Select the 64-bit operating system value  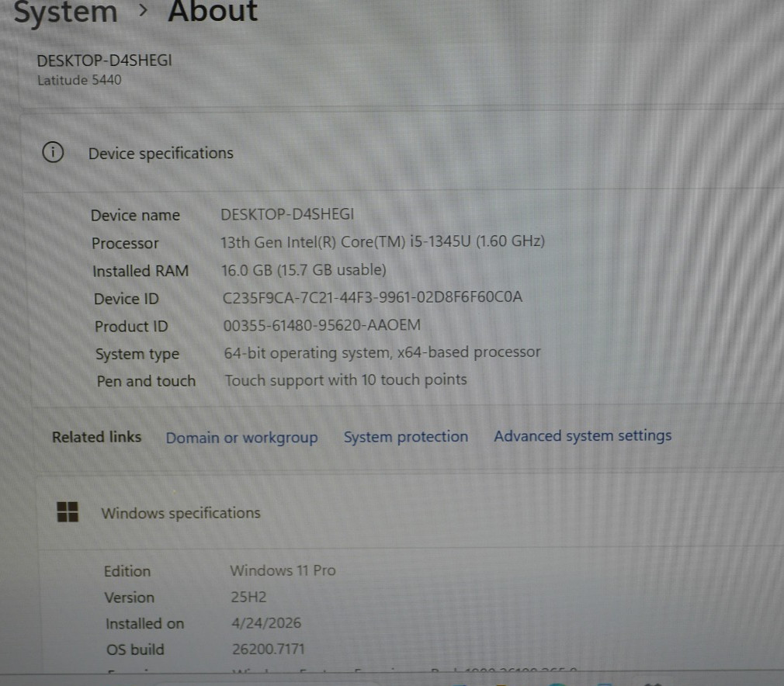coord(383,352)
